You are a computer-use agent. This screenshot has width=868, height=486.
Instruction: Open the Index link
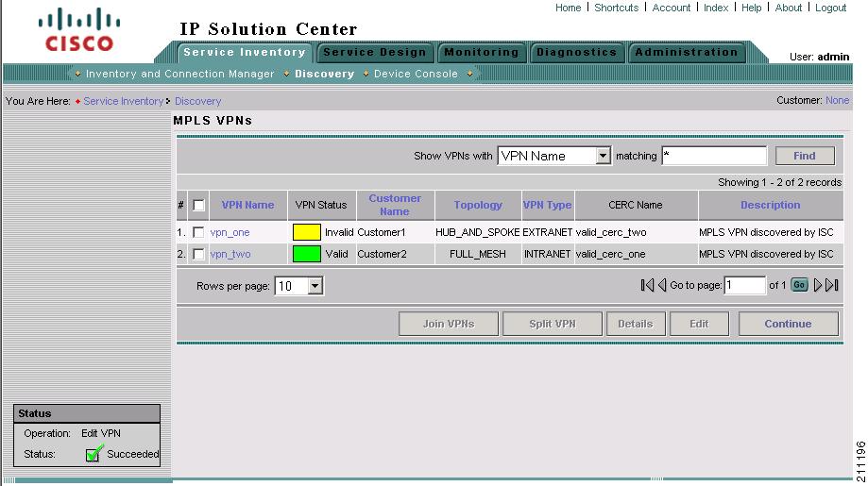pyautogui.click(x=716, y=8)
